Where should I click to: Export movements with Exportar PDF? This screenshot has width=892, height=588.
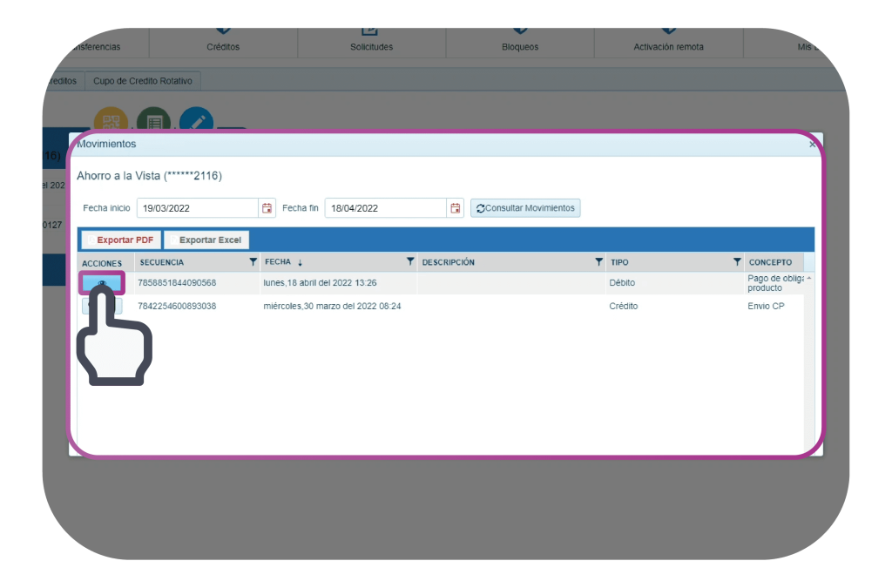[121, 240]
